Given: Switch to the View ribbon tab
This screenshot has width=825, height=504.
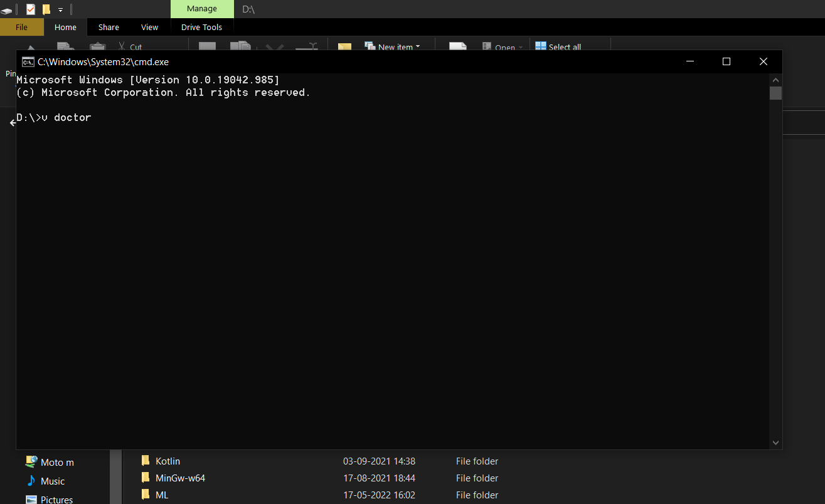Looking at the screenshot, I should pyautogui.click(x=150, y=27).
